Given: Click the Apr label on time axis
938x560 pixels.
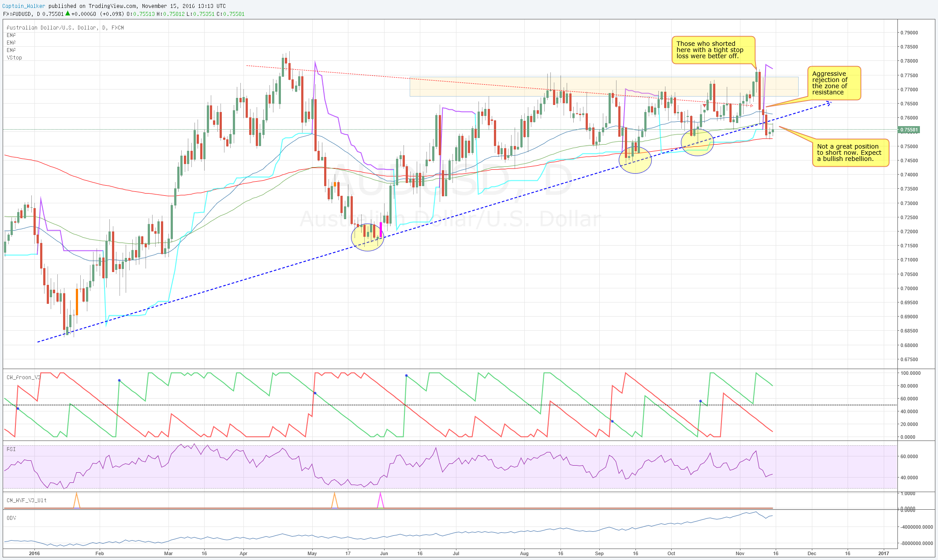Looking at the screenshot, I should [243, 553].
